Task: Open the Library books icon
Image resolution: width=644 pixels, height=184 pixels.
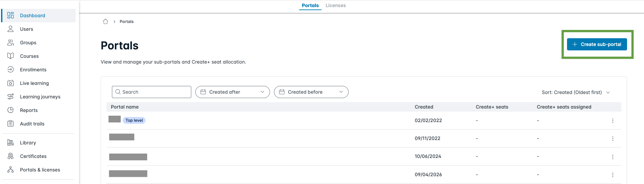Action: point(11,143)
